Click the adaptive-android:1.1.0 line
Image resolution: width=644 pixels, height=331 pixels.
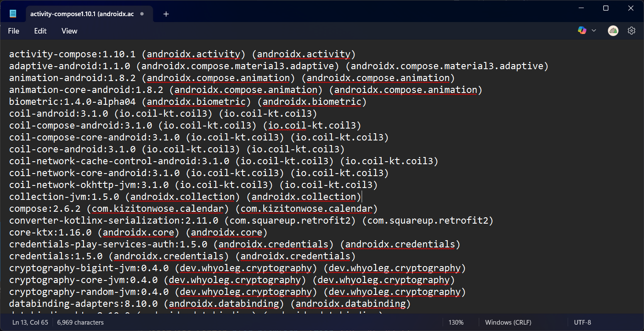point(279,66)
